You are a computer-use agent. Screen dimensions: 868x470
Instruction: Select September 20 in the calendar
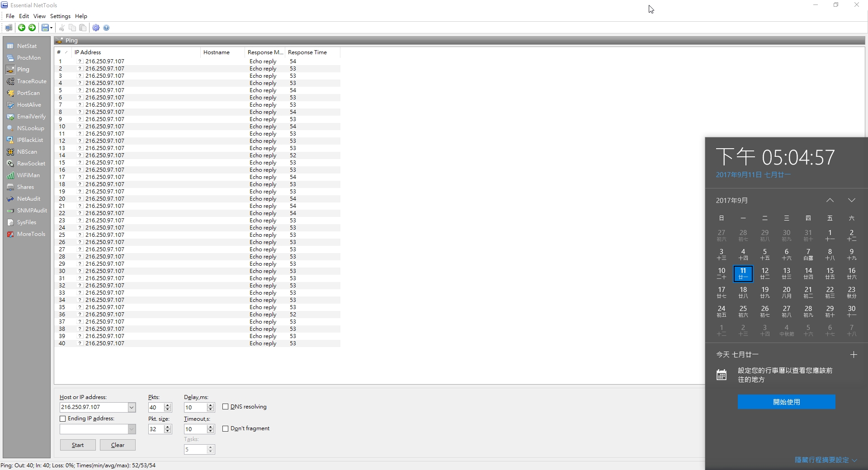tap(787, 292)
